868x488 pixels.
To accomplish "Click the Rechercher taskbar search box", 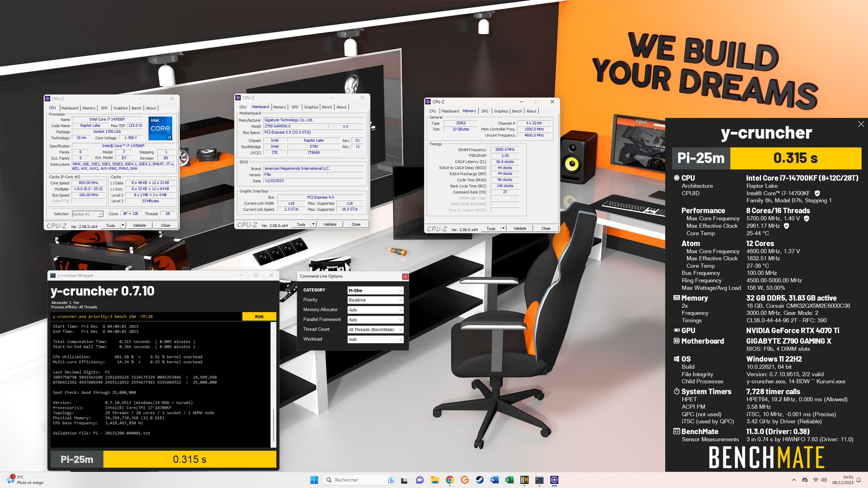I will (x=360, y=480).
